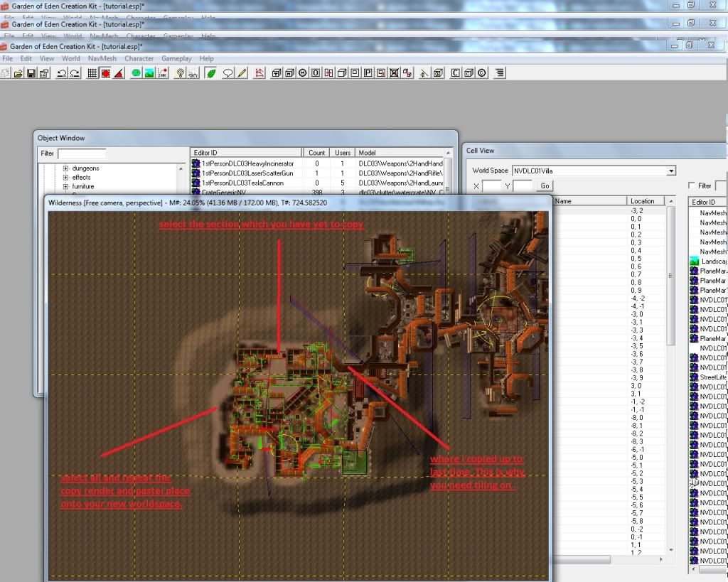This screenshot has width=728, height=582.
Task: Open Landscape Editing via the terrain icon
Action: [x=149, y=73]
